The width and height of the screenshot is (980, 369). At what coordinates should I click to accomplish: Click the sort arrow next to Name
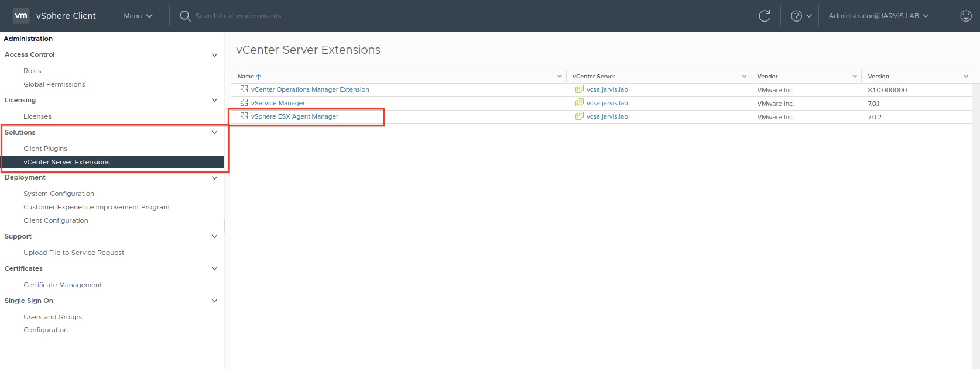(x=259, y=76)
